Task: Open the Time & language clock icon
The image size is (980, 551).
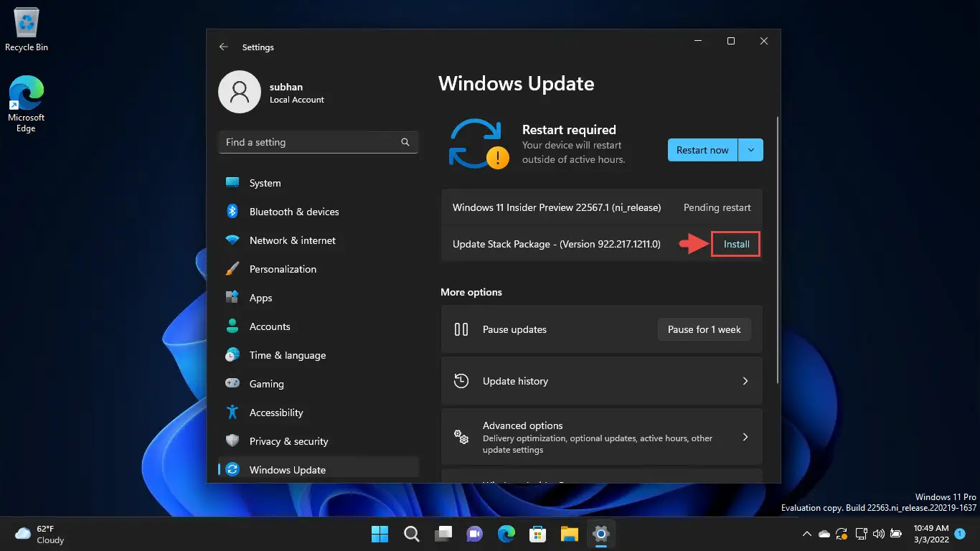Action: pyautogui.click(x=232, y=355)
